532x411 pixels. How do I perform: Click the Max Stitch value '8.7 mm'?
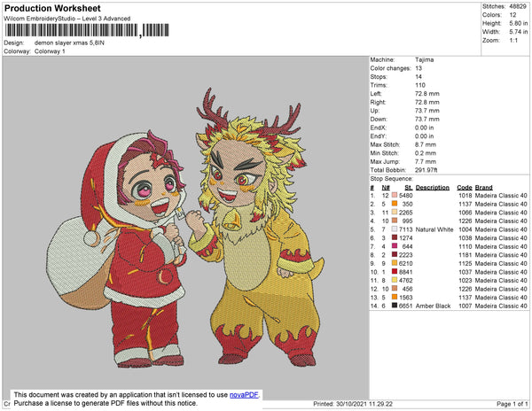coord(426,144)
